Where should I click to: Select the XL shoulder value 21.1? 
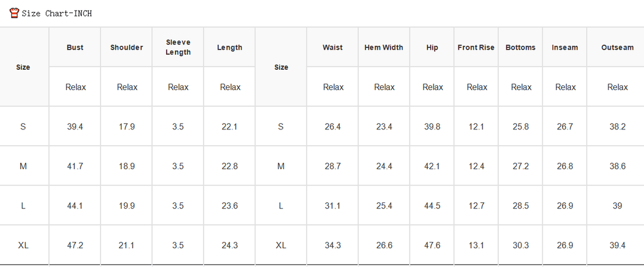126,245
